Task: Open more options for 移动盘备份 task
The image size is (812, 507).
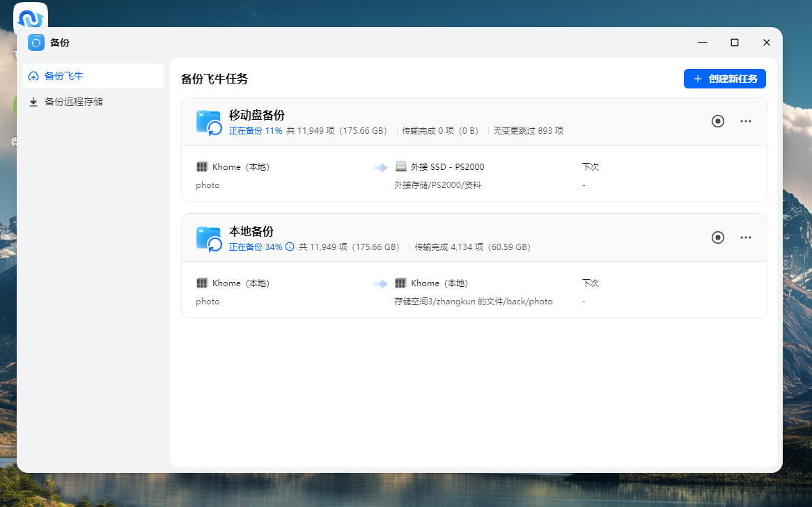Action: coord(746,121)
